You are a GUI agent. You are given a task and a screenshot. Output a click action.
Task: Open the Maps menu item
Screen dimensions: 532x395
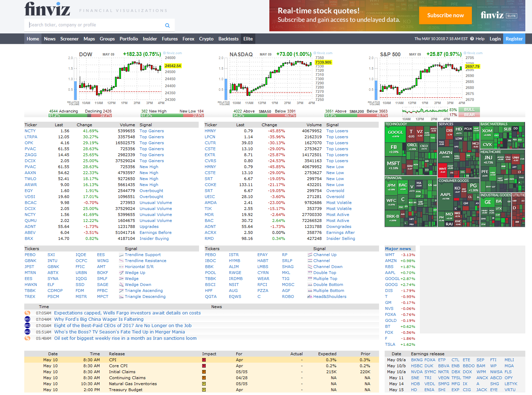[89, 39]
